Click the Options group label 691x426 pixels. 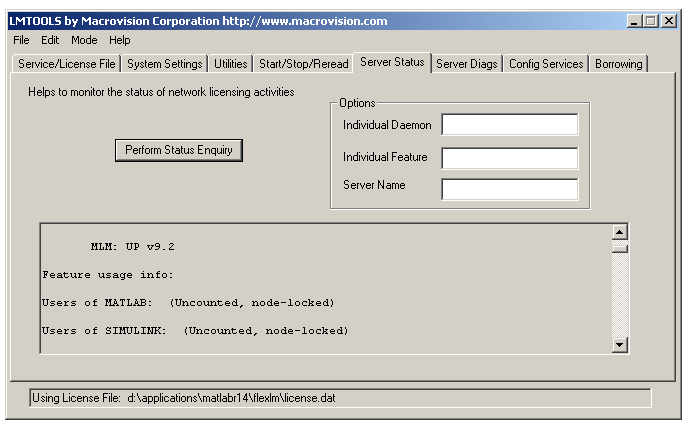point(357,103)
